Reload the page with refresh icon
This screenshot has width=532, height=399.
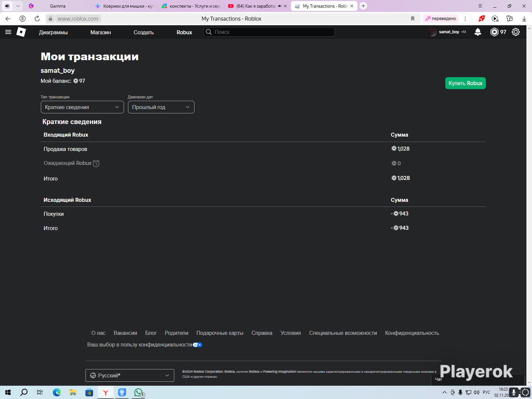[37, 18]
